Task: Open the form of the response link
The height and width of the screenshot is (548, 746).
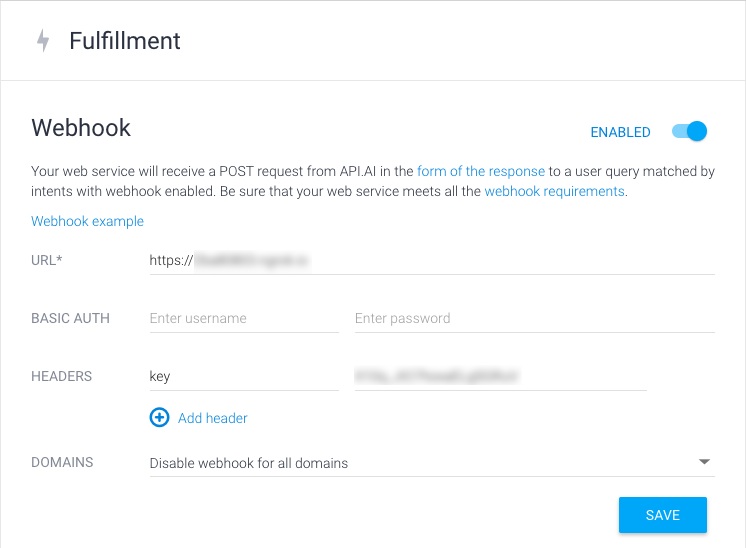Action: point(481,171)
